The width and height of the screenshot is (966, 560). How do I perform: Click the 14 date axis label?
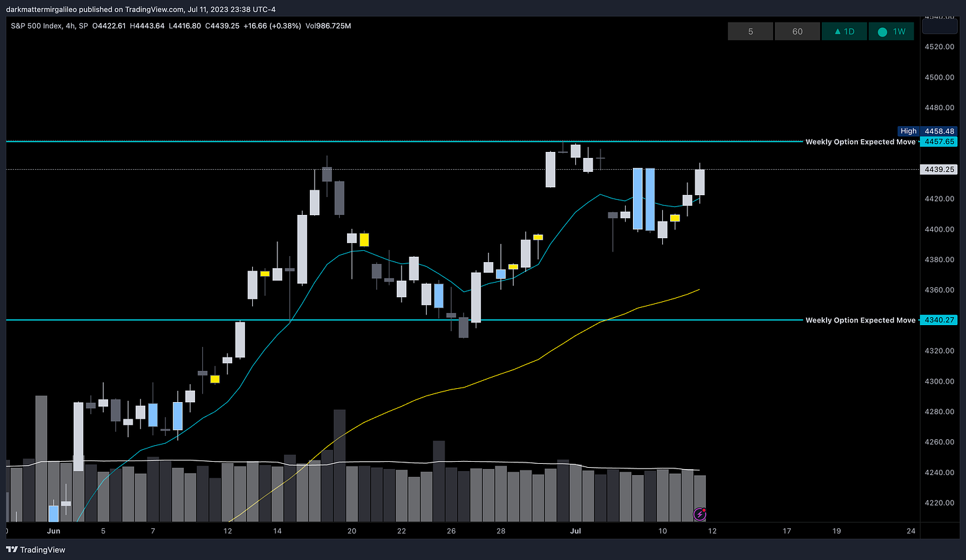pos(277,531)
